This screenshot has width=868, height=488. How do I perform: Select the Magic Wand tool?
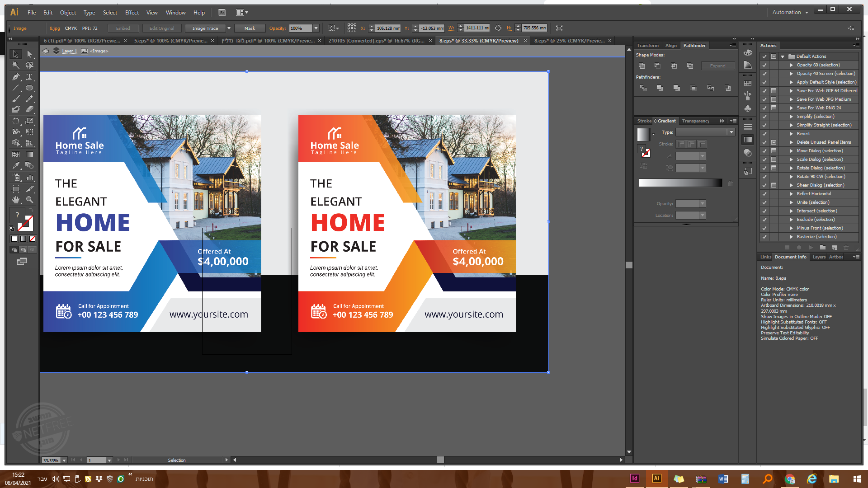16,66
